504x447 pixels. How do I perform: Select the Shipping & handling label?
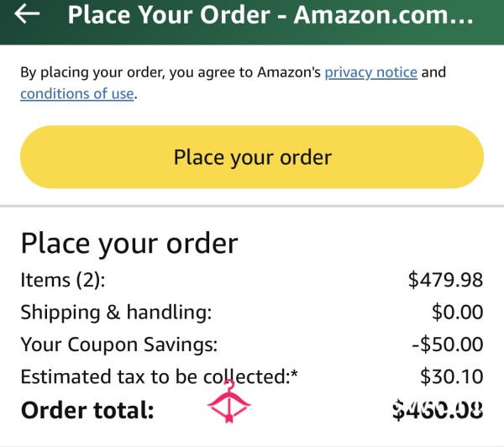pyautogui.click(x=116, y=312)
